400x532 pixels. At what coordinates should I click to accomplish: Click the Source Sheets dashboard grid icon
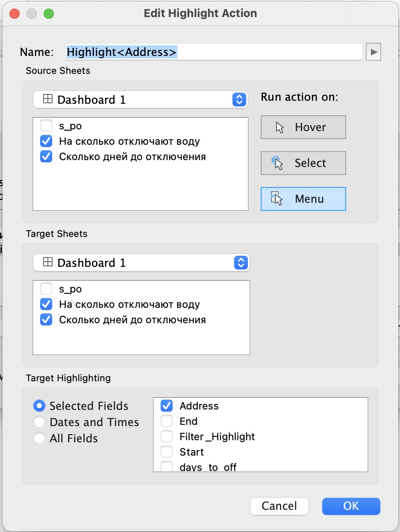48,99
